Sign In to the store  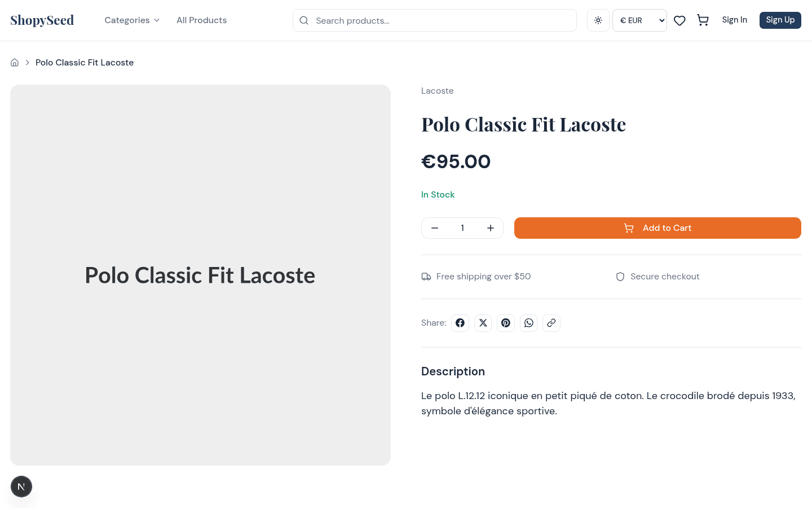tap(734, 20)
